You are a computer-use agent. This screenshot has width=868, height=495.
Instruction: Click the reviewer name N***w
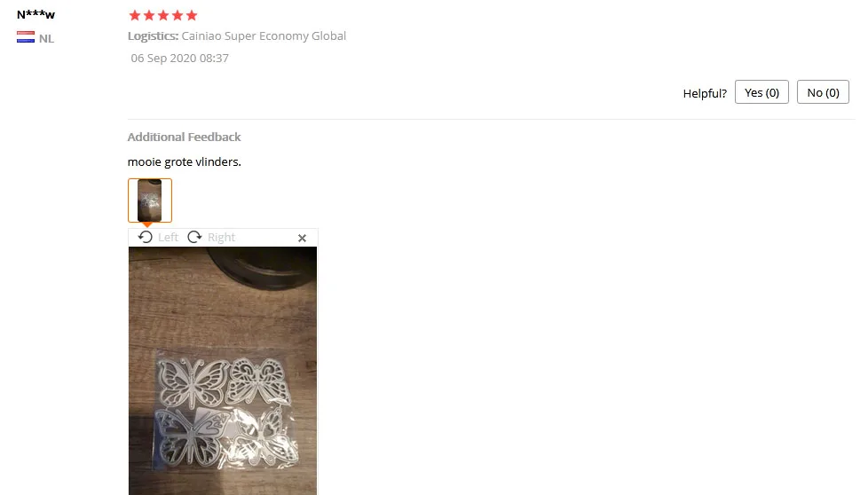[x=36, y=14]
